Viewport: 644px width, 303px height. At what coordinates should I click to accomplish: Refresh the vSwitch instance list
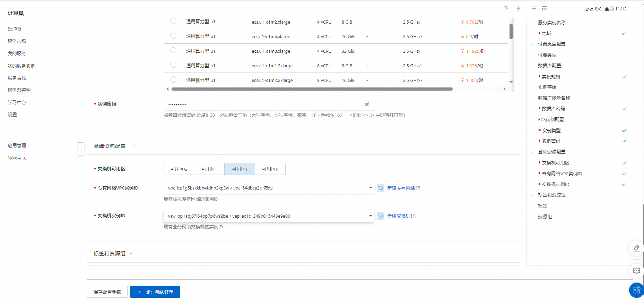pyautogui.click(x=381, y=216)
